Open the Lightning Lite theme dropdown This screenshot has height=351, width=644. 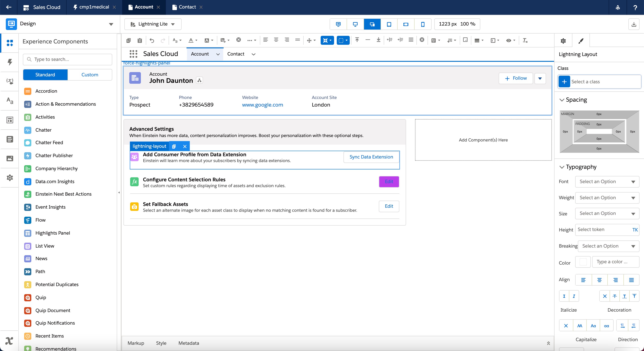pos(153,24)
